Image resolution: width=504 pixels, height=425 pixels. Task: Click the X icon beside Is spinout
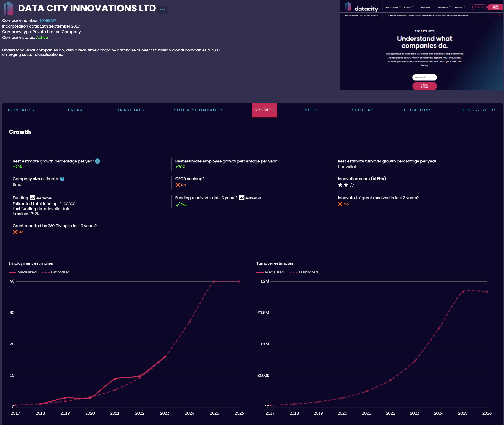pos(37,214)
